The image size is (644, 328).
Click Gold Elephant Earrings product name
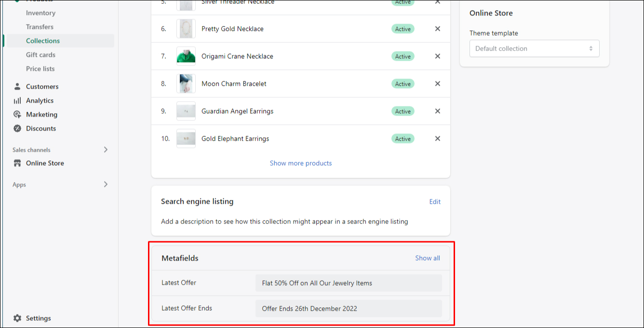click(235, 139)
